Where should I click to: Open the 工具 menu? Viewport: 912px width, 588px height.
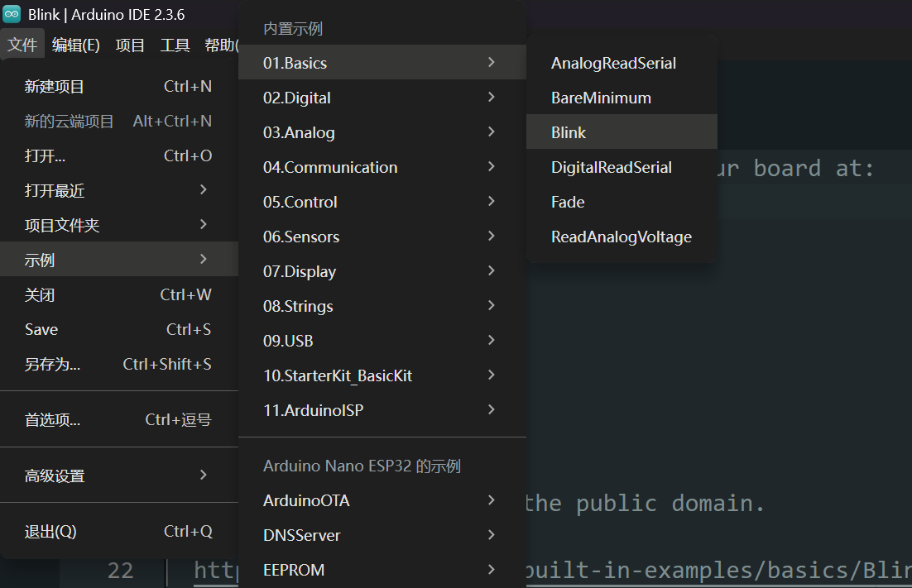(x=175, y=45)
